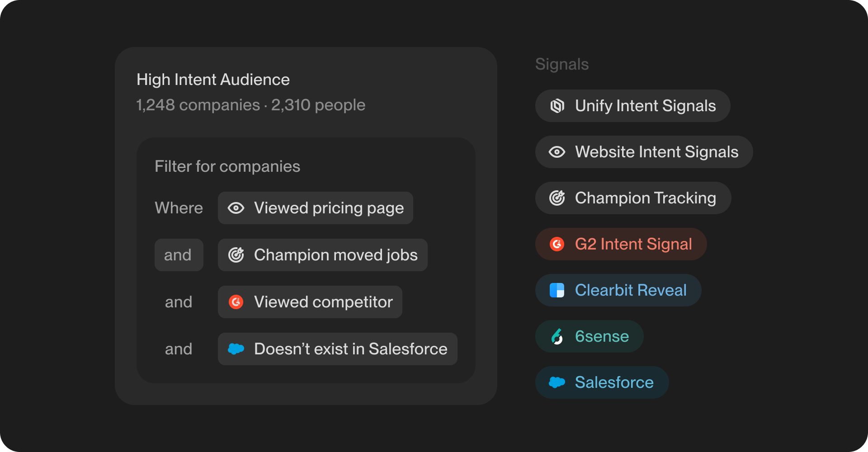868x452 pixels.
Task: Click the Doesn't exist in Salesforce label
Action: [x=350, y=349]
